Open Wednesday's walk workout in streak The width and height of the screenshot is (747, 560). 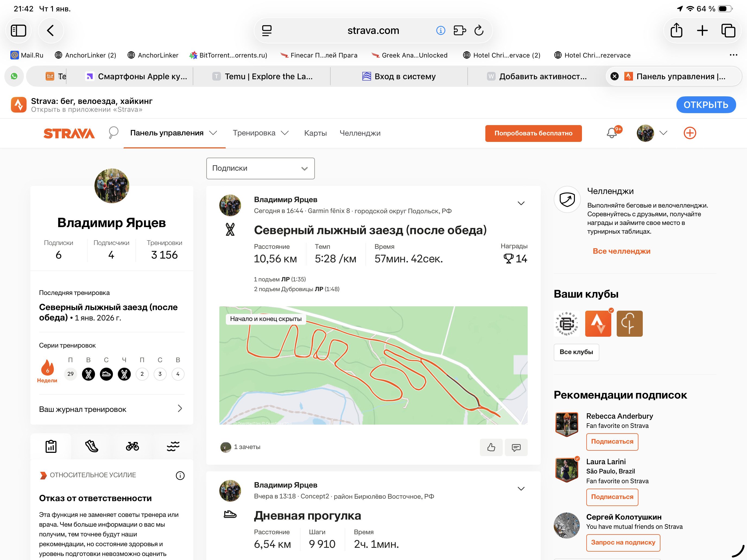[106, 374]
